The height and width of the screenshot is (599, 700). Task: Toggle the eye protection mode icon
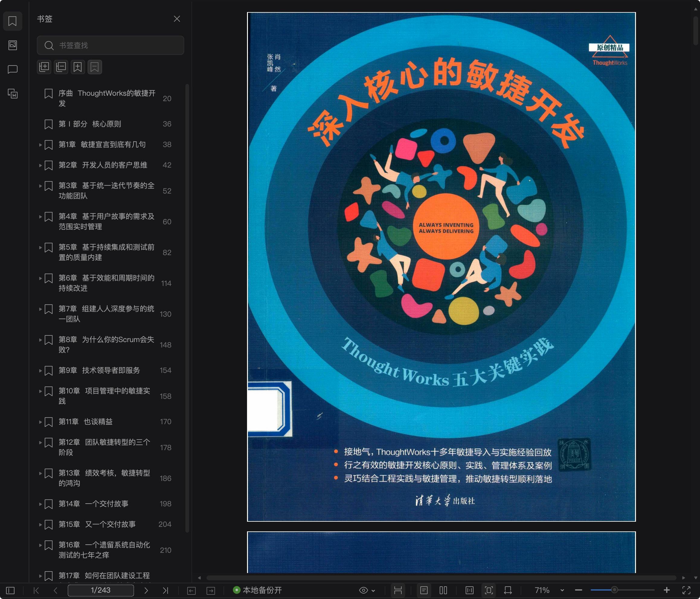point(363,590)
